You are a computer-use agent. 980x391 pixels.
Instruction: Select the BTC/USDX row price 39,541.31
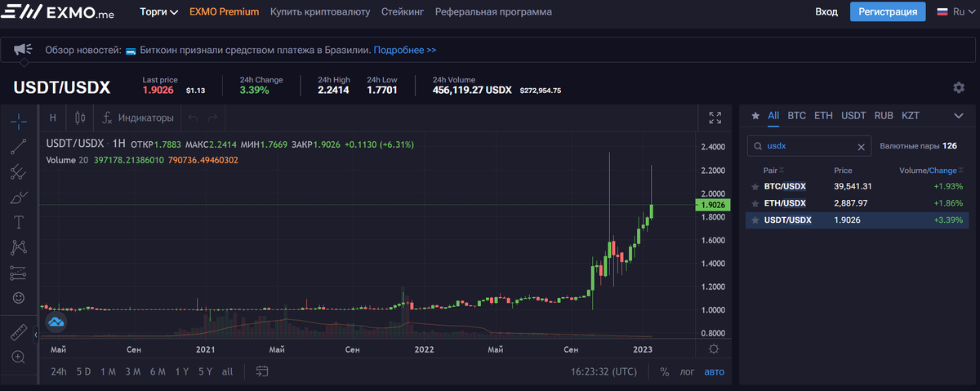coord(853,186)
